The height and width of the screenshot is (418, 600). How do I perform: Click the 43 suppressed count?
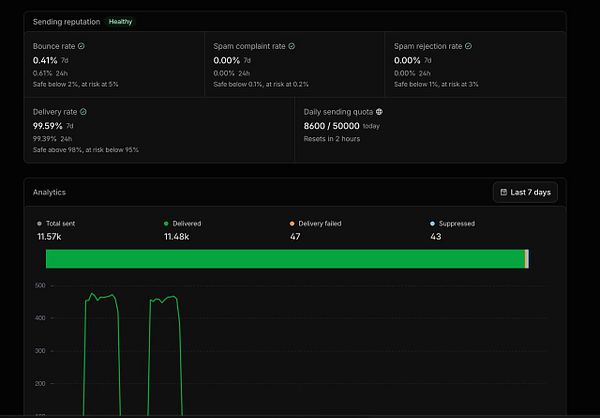coord(436,237)
